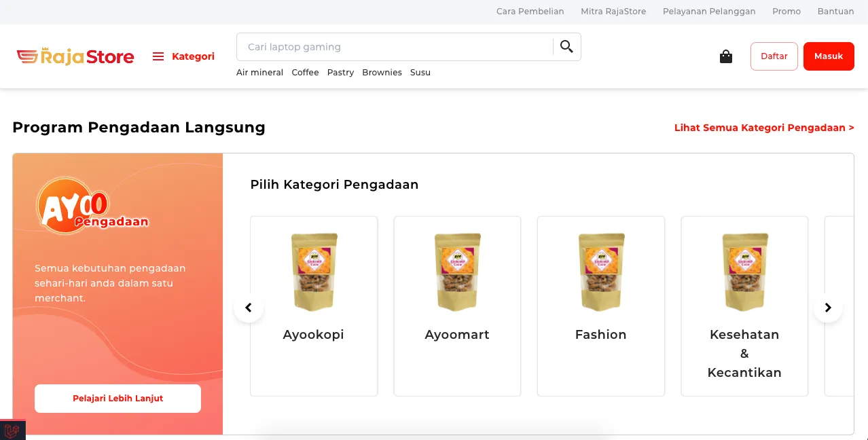Select the 'Brownies' search suggestion
Screen dimensions: 868x440
coord(382,73)
